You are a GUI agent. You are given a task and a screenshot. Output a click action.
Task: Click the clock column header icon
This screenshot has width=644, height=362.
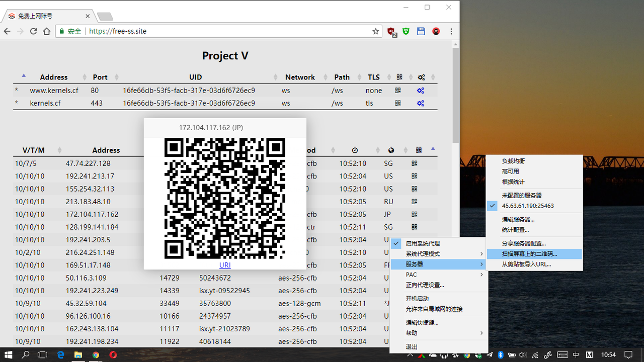point(355,150)
